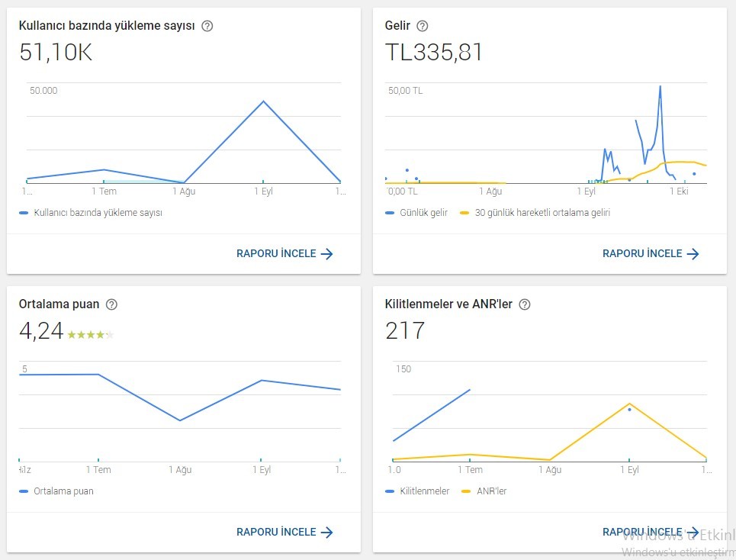Image resolution: width=736 pixels, height=560 pixels.
Task: Click arrow icon in Gelir card's RAPORU İNCELE
Action: 693,254
